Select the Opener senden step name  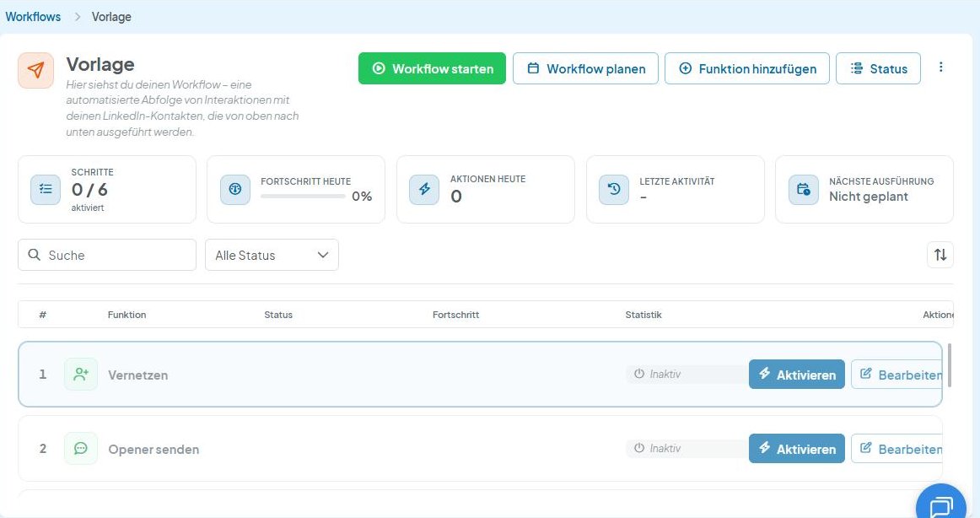[153, 450]
